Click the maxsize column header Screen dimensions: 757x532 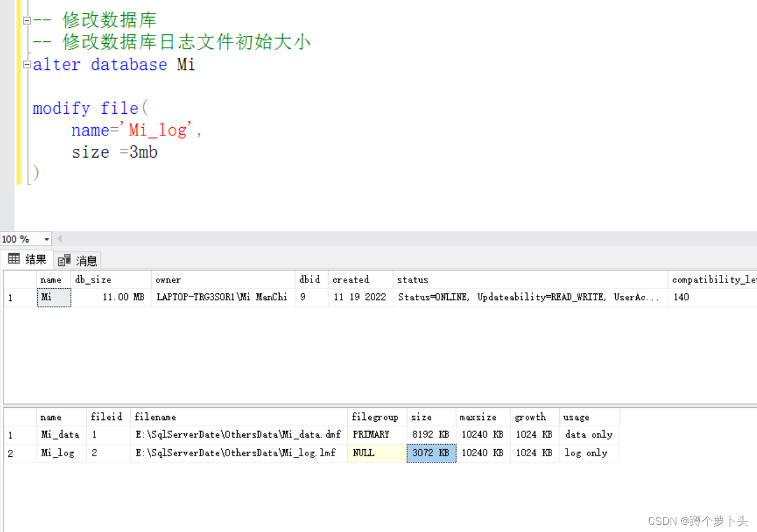483,417
